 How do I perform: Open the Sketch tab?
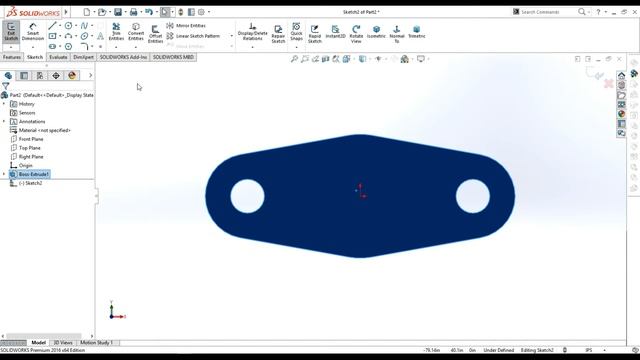click(x=35, y=57)
